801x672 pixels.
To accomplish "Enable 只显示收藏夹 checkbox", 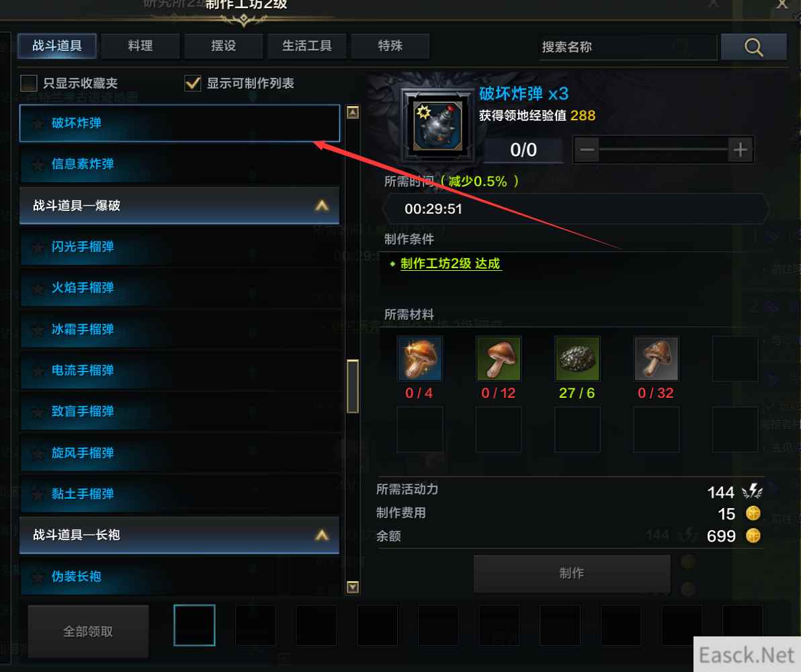I will tap(29, 83).
